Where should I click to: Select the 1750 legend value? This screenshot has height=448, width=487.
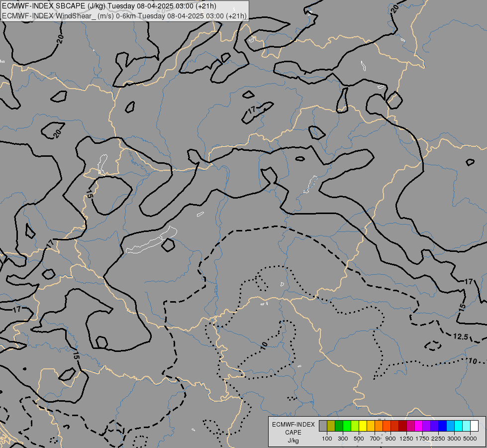point(422,439)
